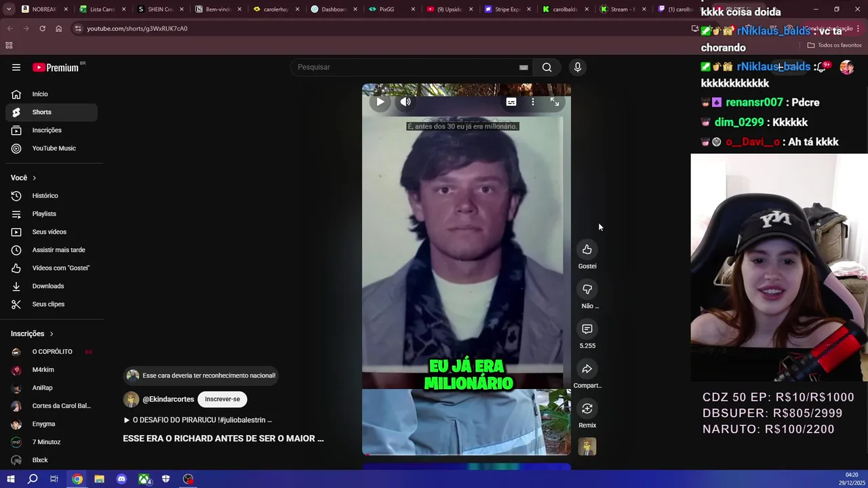Viewport: 868px width, 488px height.
Task: Subscribe with the Inscrever-se button
Action: point(222,399)
